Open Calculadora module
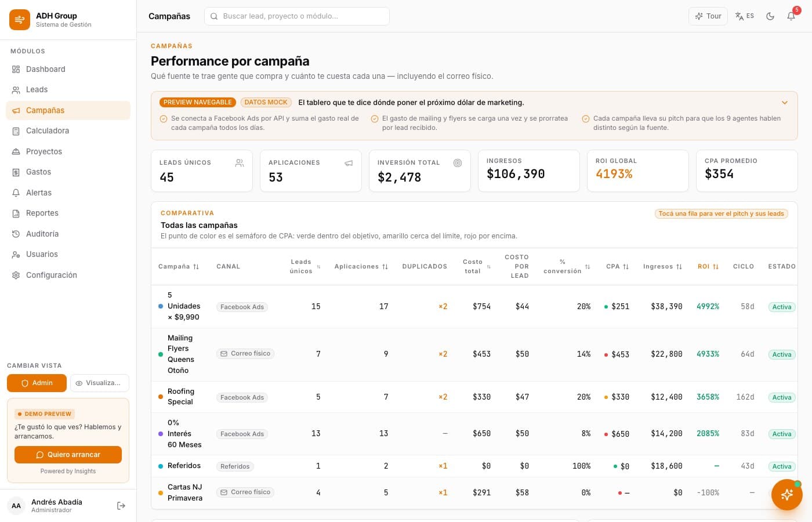The image size is (812, 522). (68, 130)
